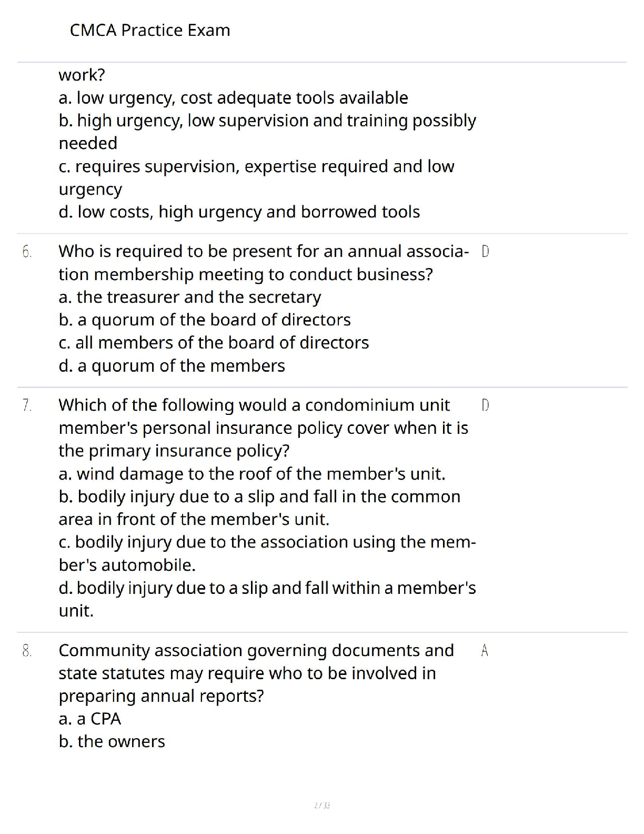Screen dimensions: 644x834
Task: Select option 'd. low costs, high urgency and borrowed tools'
Action: tap(239, 212)
